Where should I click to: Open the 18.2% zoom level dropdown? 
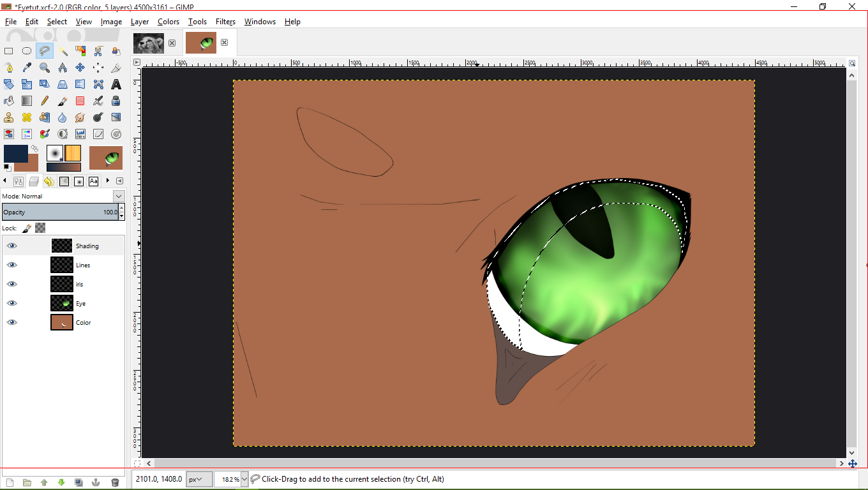tap(244, 479)
